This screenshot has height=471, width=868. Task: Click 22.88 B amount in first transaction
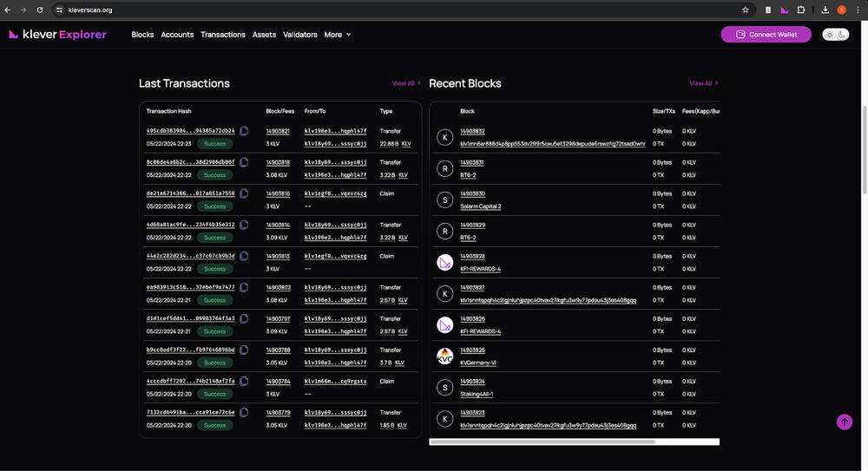(x=389, y=144)
